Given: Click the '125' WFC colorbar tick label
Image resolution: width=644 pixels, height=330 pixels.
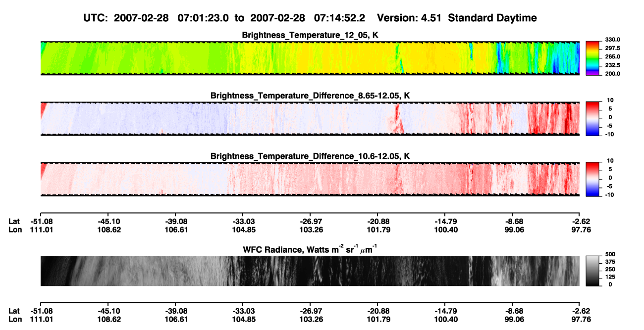Looking at the screenshot, I should pyautogui.click(x=610, y=277).
